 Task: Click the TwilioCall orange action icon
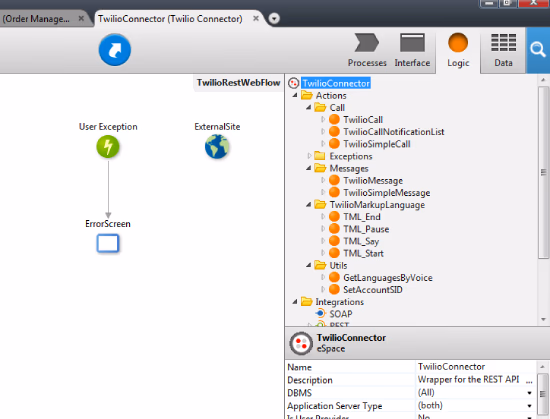[x=334, y=120]
